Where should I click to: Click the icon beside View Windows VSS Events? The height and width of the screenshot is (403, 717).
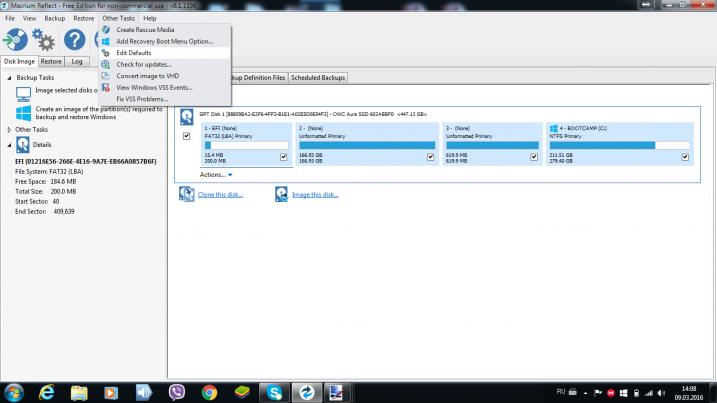106,87
